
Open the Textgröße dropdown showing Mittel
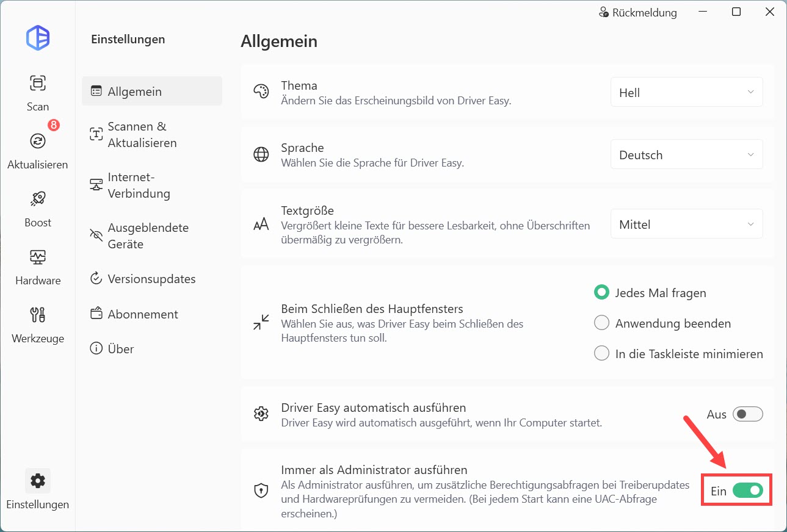[x=687, y=225]
